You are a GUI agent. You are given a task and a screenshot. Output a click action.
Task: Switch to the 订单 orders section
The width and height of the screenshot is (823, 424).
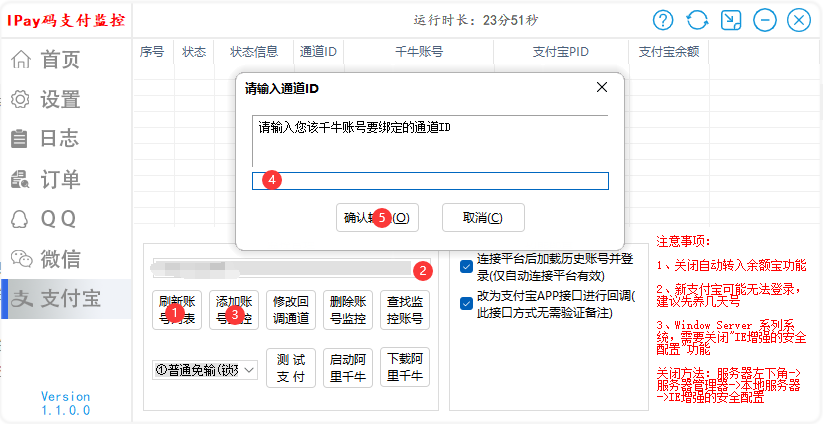[x=60, y=179]
